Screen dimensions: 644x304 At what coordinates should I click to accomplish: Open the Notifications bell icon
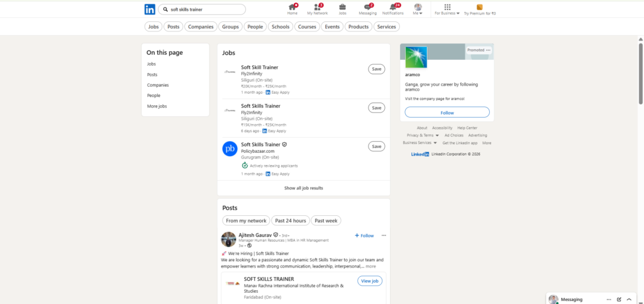pos(393,7)
